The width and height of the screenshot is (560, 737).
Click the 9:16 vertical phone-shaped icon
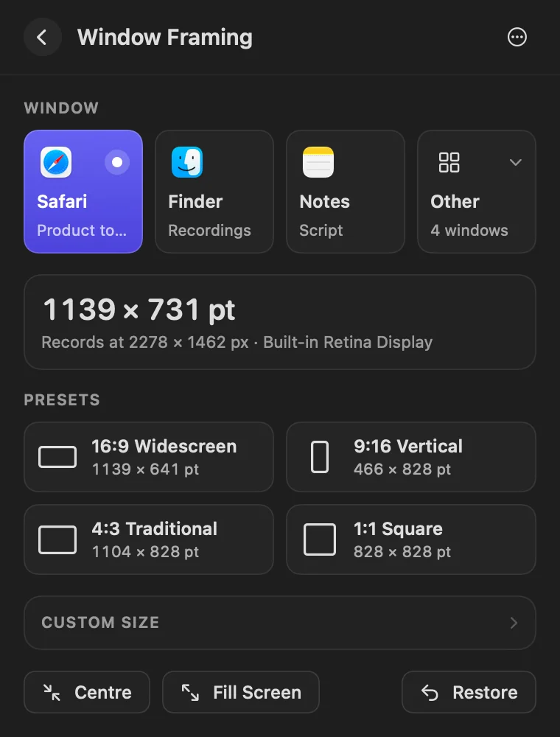(x=320, y=457)
